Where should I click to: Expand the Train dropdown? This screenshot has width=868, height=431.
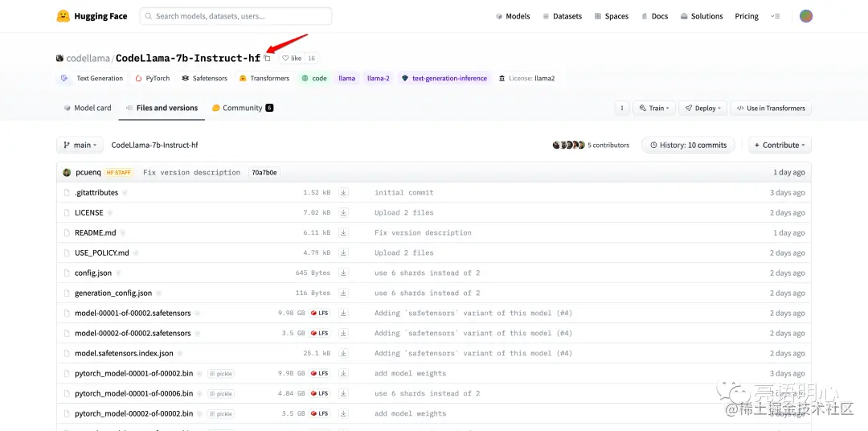(x=654, y=108)
